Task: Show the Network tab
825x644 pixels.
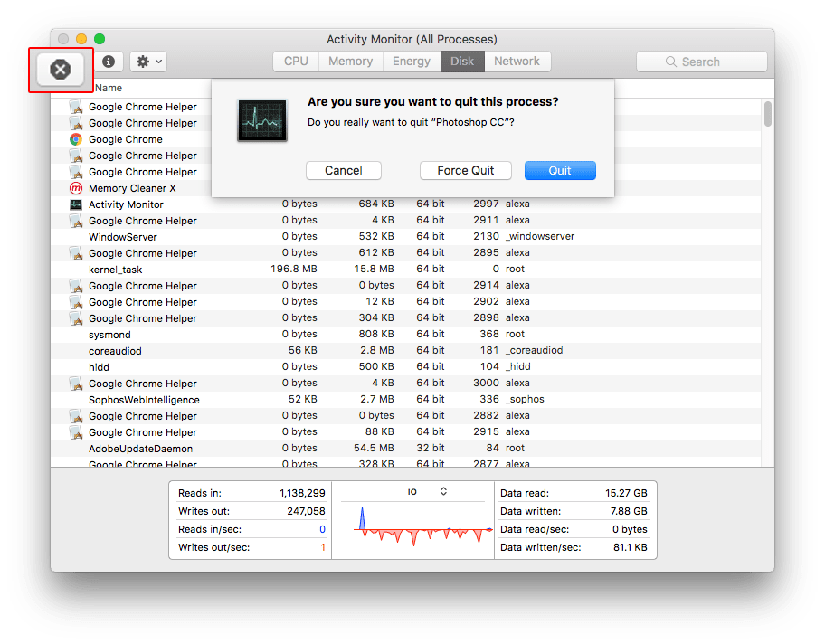Action: 517,62
